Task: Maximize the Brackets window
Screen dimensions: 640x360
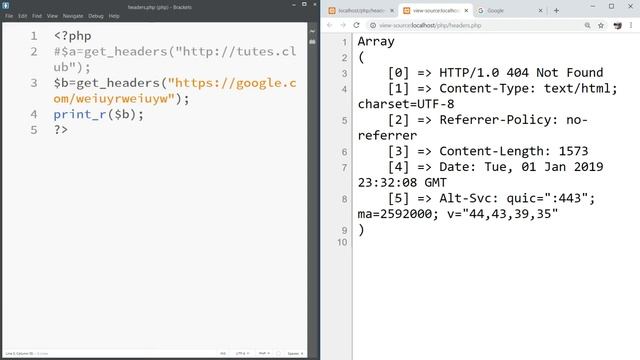Action: pyautogui.click(x=304, y=4)
